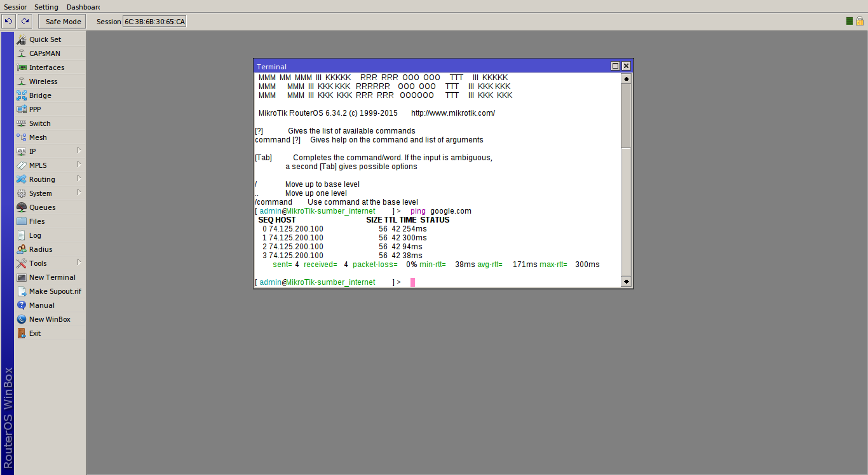Viewport: 868px width, 475px height.
Task: Click the Terminal scrollbar down arrow
Action: (626, 281)
